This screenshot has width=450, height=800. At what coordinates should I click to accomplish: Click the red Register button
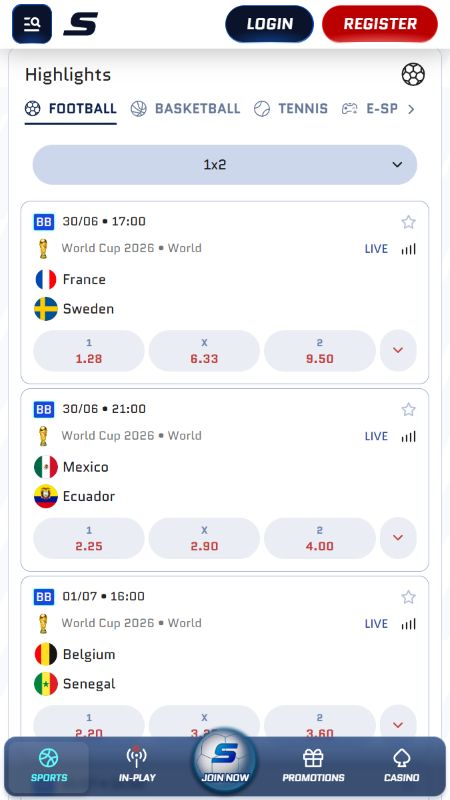(380, 24)
